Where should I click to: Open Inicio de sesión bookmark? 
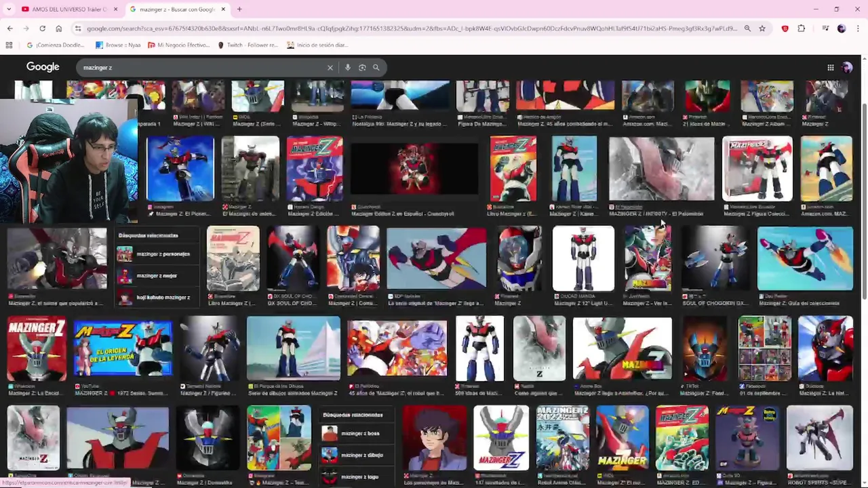(317, 45)
